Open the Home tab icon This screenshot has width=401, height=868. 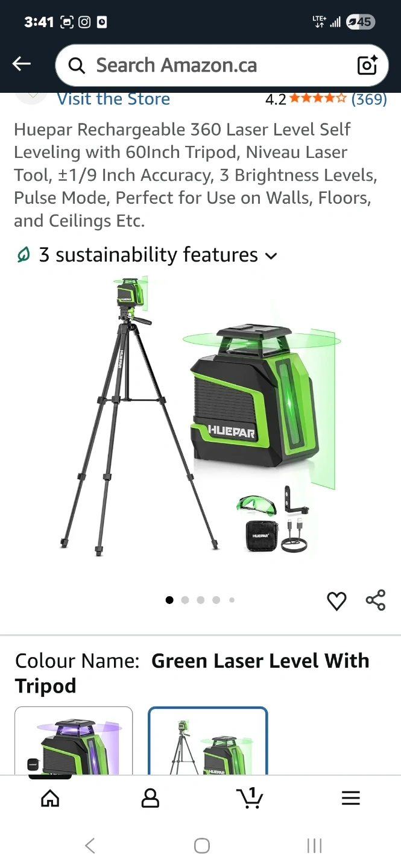click(x=50, y=798)
